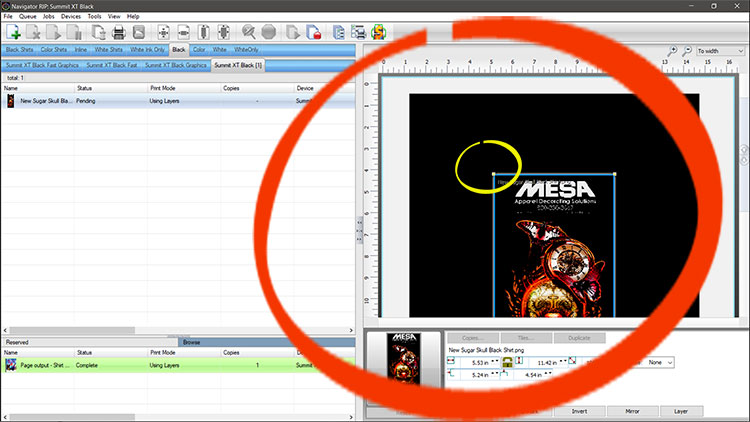Click the magnifier preview icon in toolbar
750x422 pixels.
pos(248,32)
